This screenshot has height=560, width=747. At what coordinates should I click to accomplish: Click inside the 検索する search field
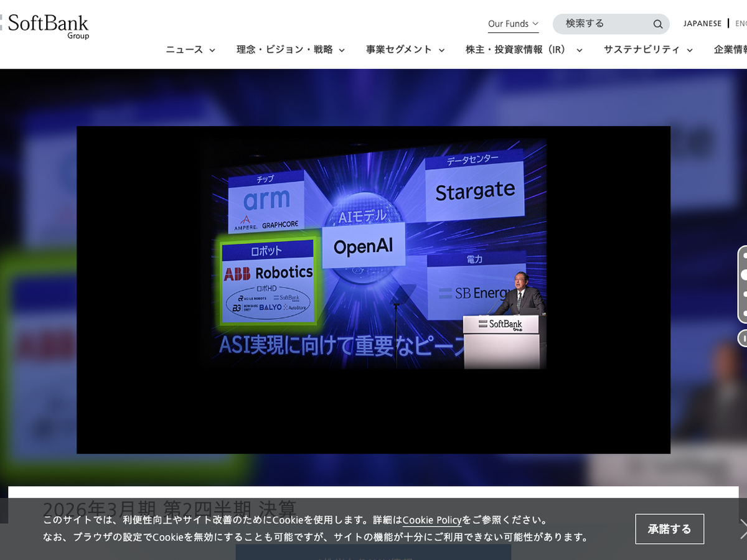tap(604, 24)
